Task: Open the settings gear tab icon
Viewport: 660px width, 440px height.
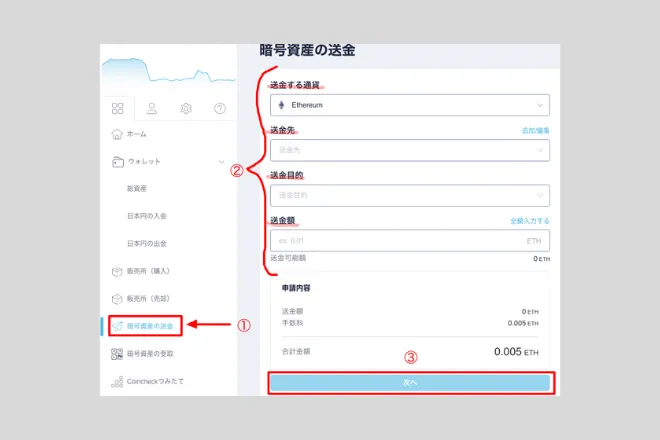Action: coord(186,109)
